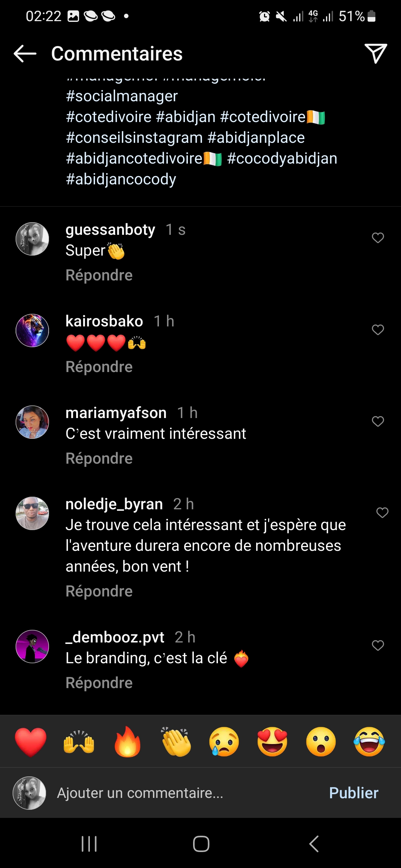Screen dimensions: 401x868
Task: Open the #socialmanager hashtag
Action: tap(122, 96)
